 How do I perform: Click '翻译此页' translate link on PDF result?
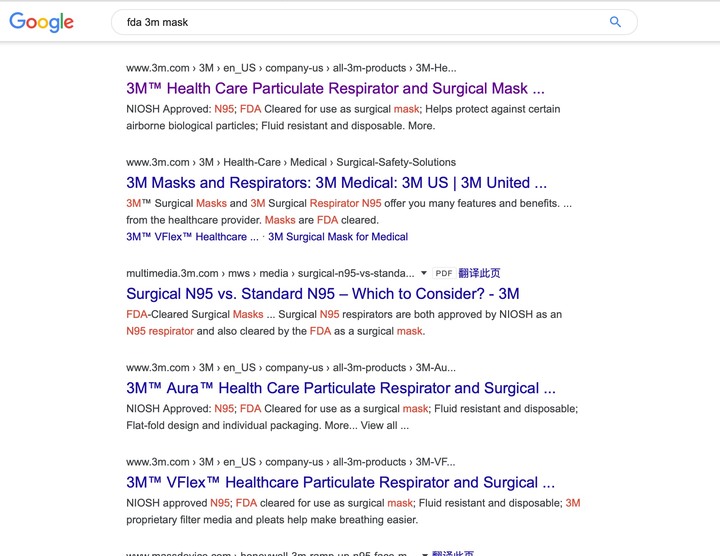click(x=479, y=273)
